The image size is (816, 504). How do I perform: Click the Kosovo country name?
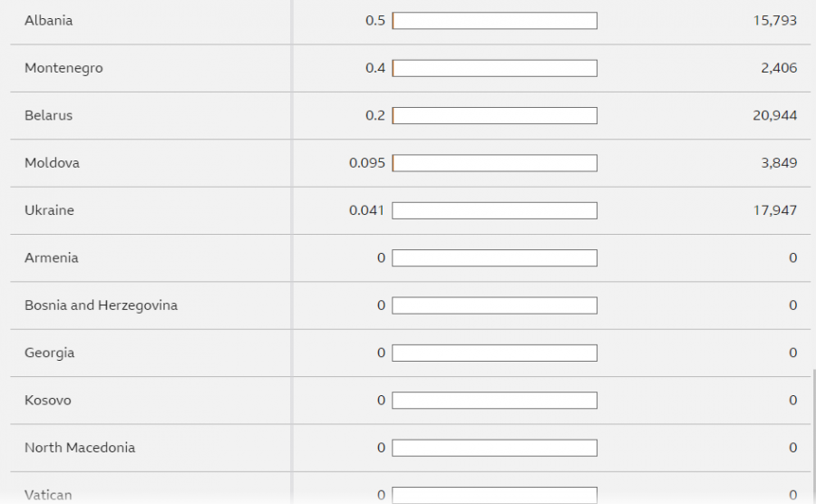click(48, 401)
